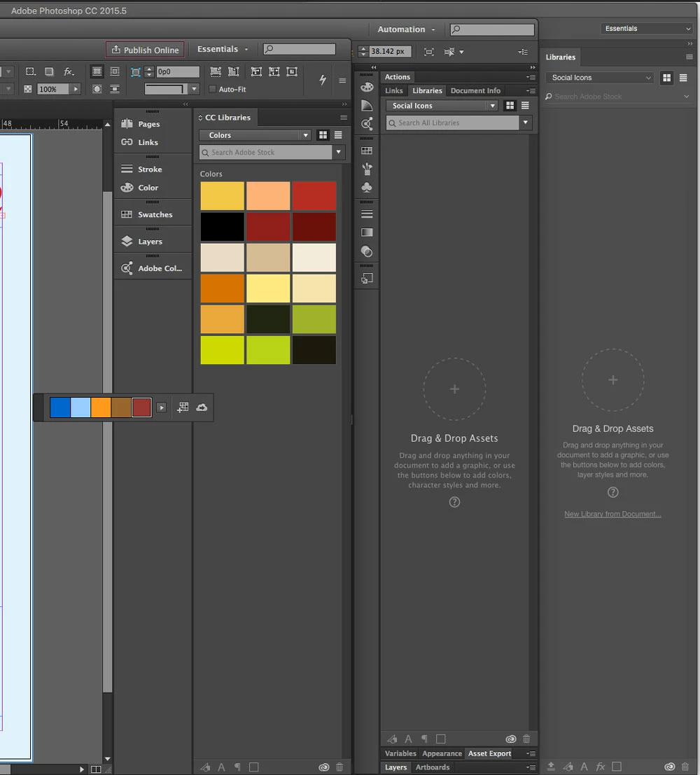Click the Search Adobe Stock field in CC Libraries

pyautogui.click(x=266, y=152)
